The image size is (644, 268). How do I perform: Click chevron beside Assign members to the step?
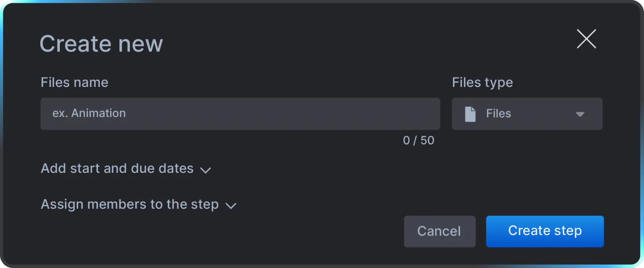pyautogui.click(x=231, y=205)
